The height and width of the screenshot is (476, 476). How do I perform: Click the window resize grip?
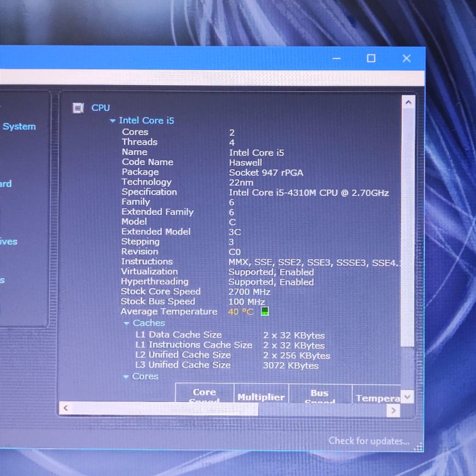point(418,447)
